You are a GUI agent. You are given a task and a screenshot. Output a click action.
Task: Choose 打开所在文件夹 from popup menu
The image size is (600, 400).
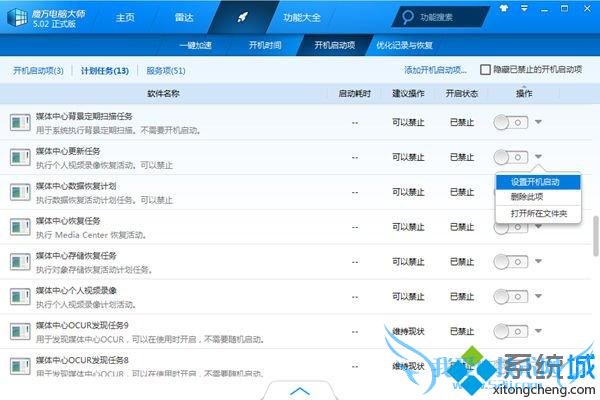tap(538, 214)
